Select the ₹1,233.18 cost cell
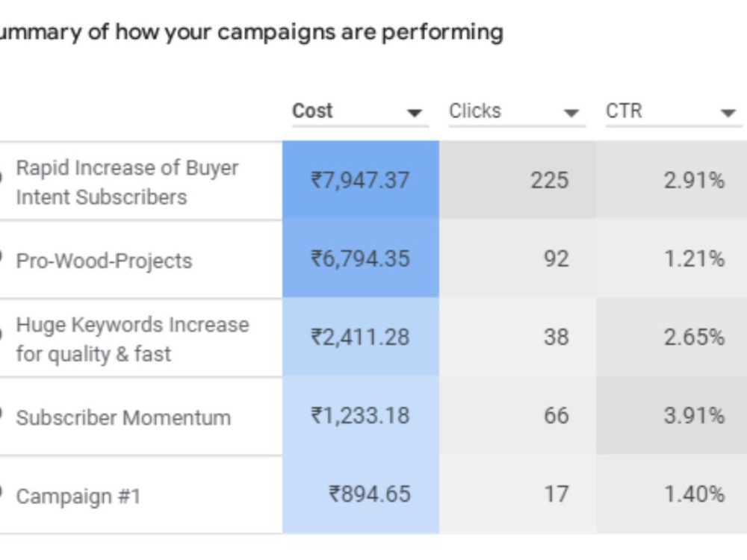Screen dimensions: 747x560 click(x=361, y=415)
